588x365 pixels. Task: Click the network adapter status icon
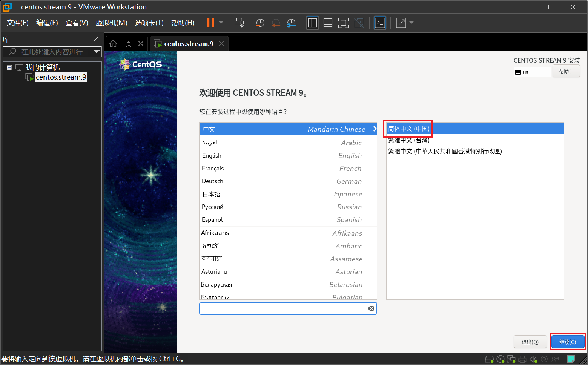(511, 359)
